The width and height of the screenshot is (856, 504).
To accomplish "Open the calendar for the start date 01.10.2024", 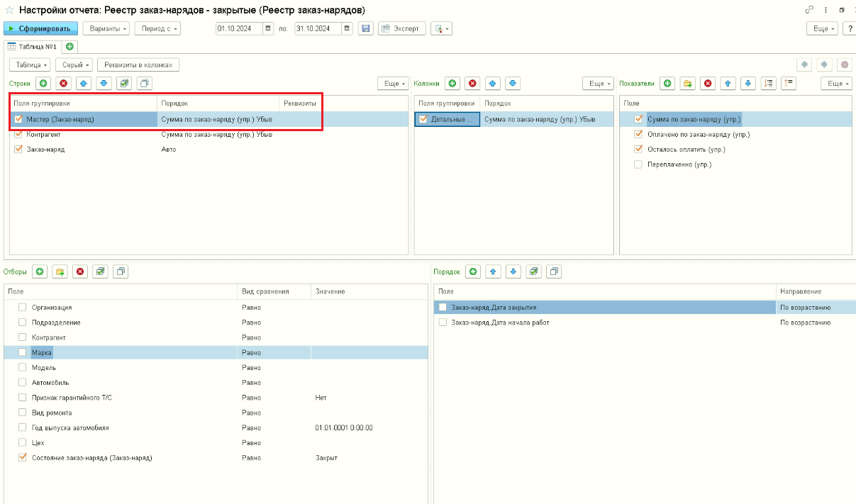I will pos(268,28).
